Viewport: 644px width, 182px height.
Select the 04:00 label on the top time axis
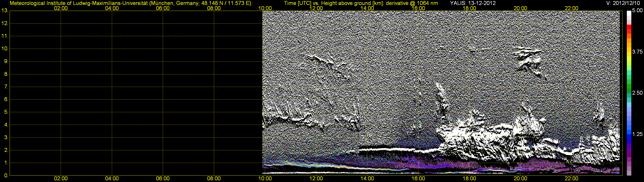112,8
